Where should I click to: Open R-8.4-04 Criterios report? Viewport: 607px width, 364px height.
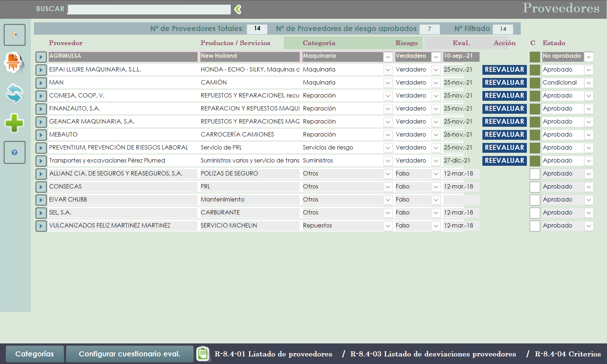coord(568,354)
